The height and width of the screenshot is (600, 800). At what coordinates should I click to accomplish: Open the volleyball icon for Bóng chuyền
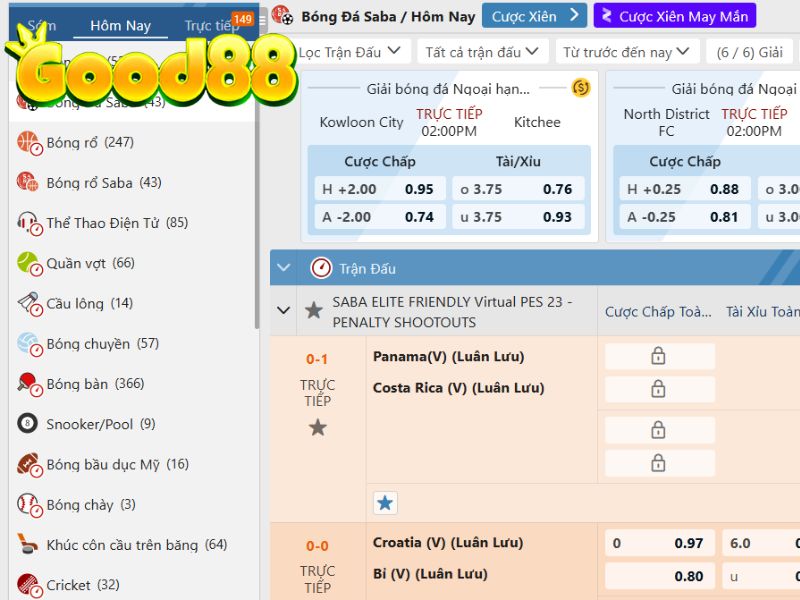28,344
